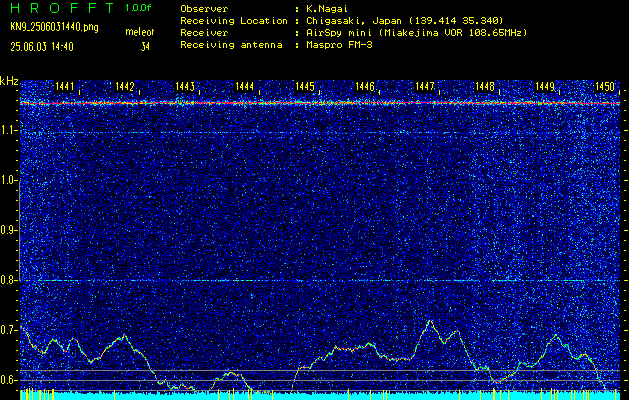The width and height of the screenshot is (629, 400).
Task: Click the 1447 time marker
Action: 425,86
